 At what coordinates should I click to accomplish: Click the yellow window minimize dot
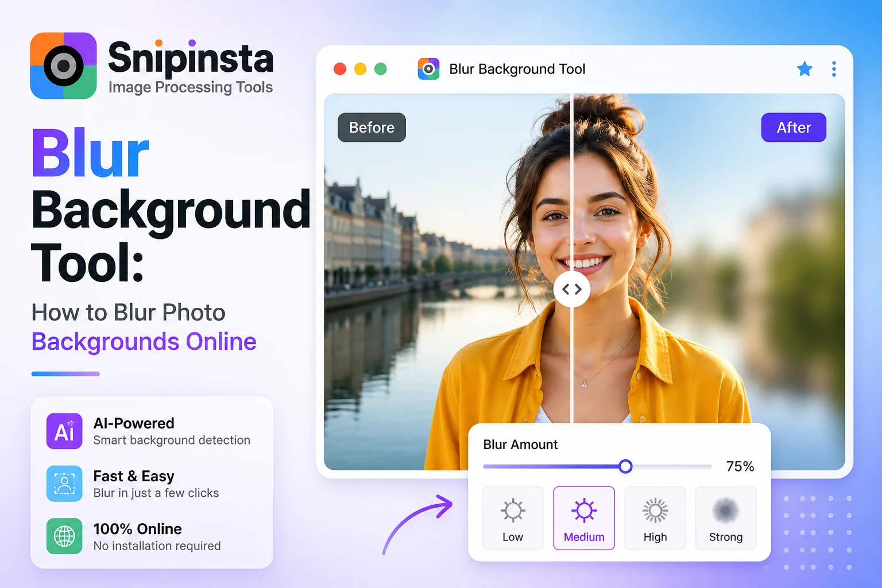click(x=360, y=69)
